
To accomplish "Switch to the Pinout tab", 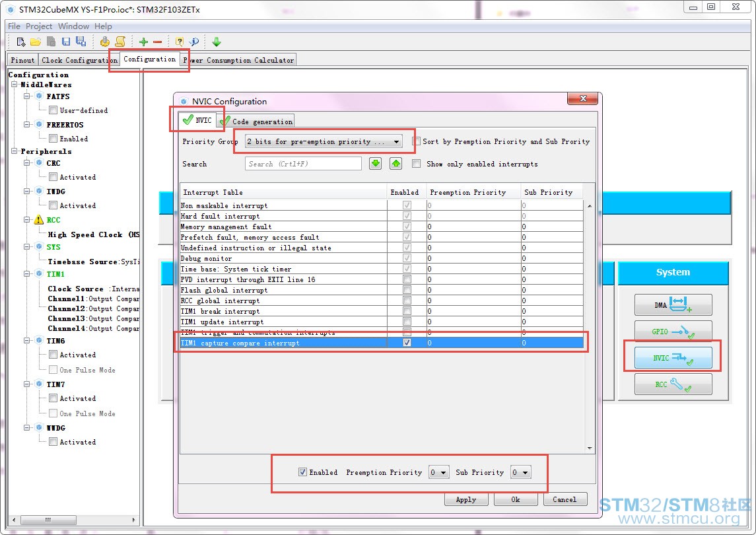I will 22,60.
